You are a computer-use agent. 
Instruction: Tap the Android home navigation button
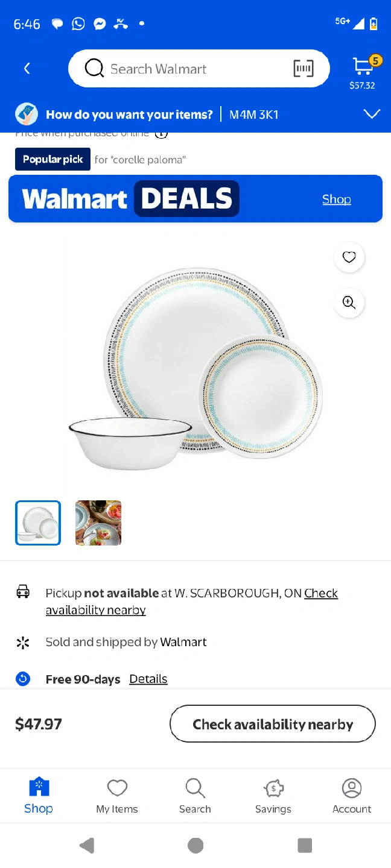tap(195, 846)
